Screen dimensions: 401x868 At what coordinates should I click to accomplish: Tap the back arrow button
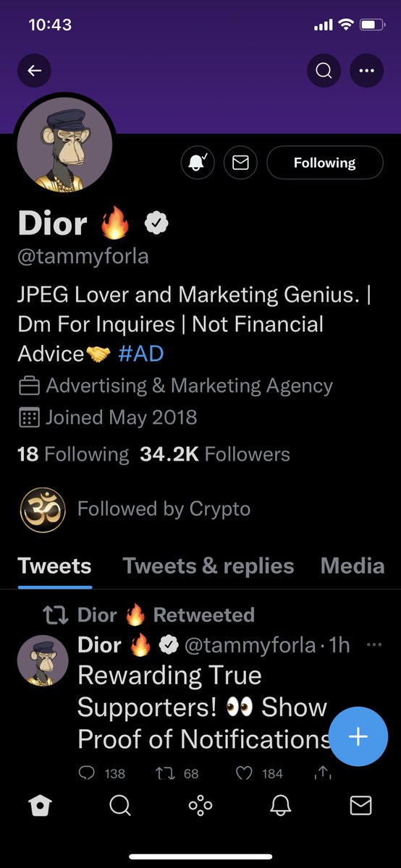[34, 71]
